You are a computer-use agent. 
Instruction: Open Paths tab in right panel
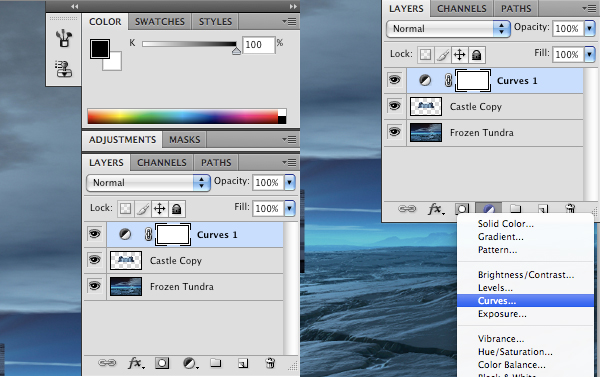pos(516,8)
